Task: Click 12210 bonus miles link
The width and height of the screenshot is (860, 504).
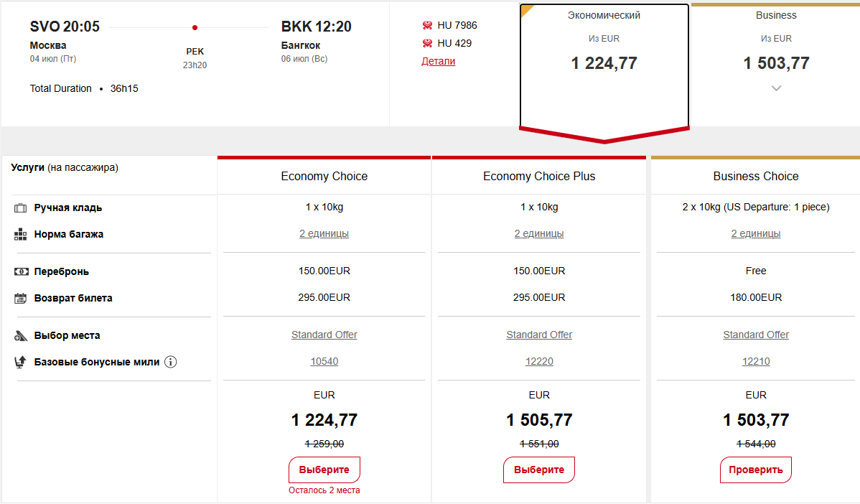Action: (756, 361)
